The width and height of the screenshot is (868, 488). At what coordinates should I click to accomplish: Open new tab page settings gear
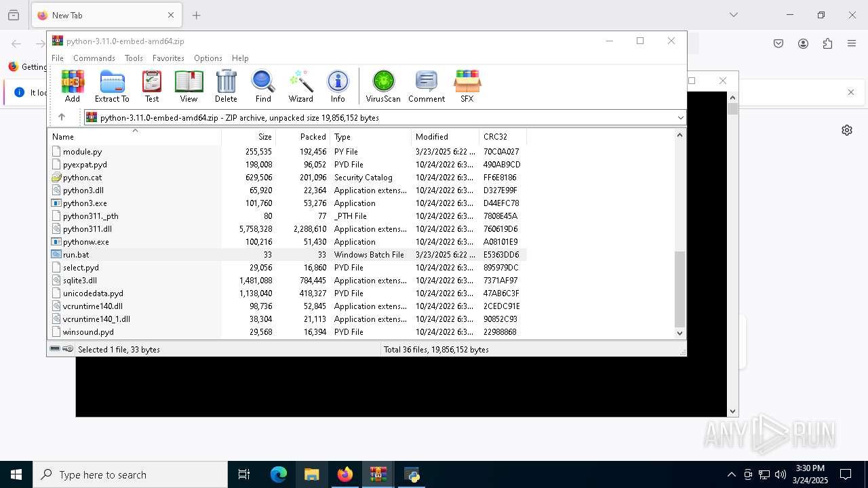pos(847,130)
